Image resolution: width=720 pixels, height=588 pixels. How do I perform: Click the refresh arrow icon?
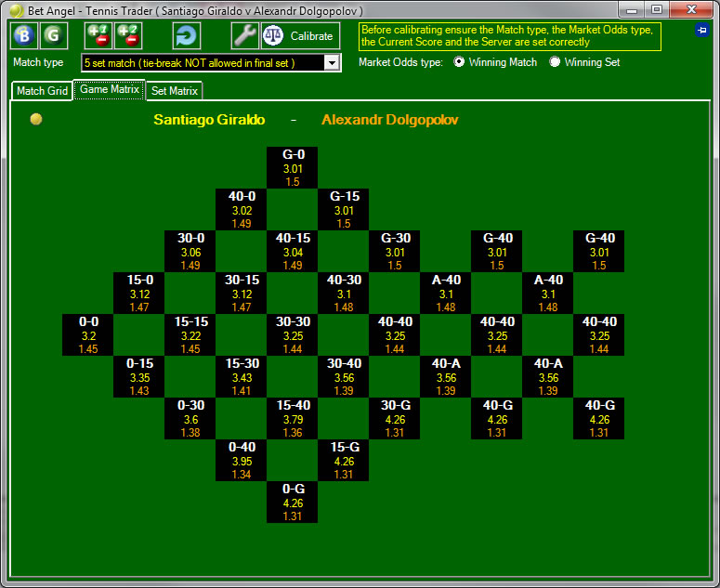coord(187,36)
